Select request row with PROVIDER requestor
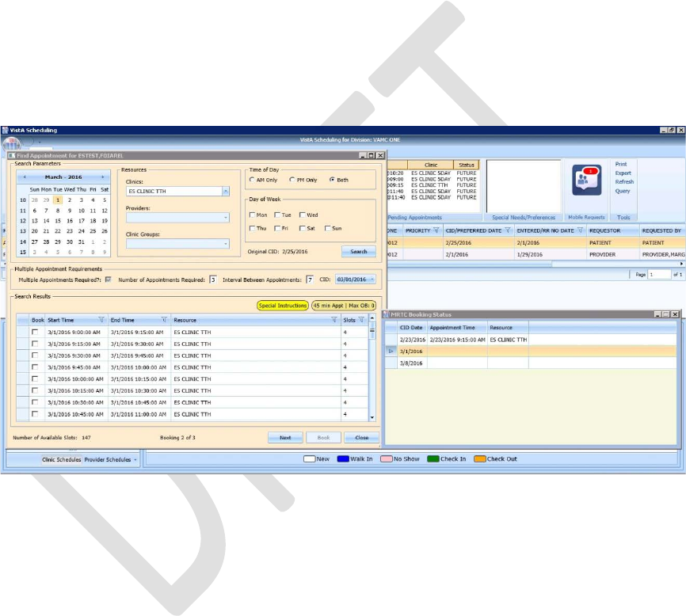The height and width of the screenshot is (616, 686). click(536, 254)
